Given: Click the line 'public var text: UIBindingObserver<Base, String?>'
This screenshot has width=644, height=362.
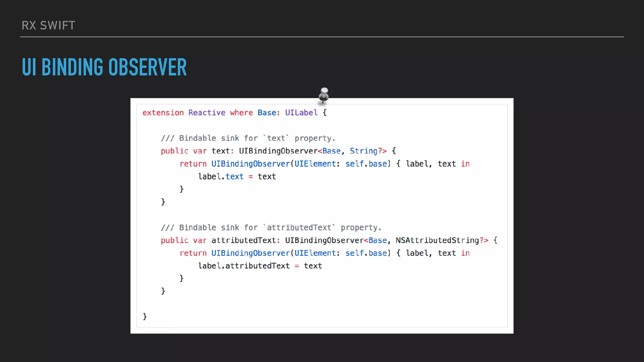Looking at the screenshot, I should 278,151.
